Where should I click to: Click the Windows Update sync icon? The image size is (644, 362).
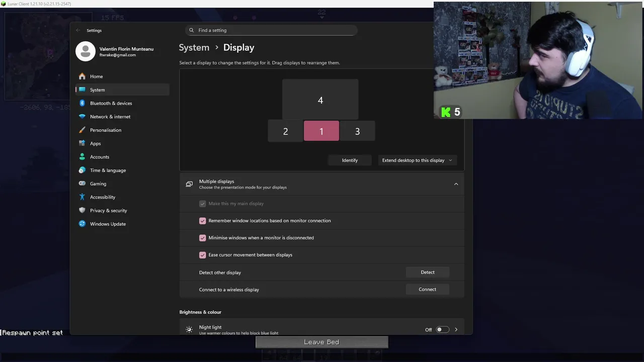pos(82,224)
